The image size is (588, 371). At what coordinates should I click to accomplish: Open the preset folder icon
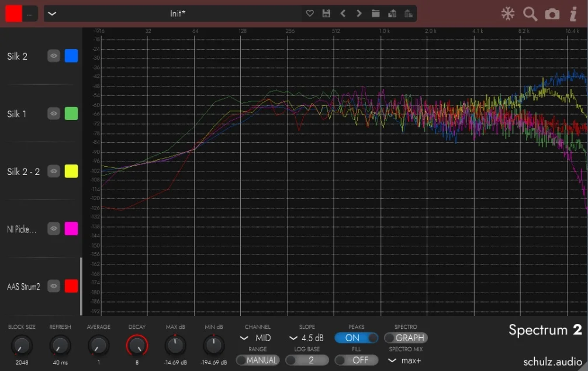point(375,13)
